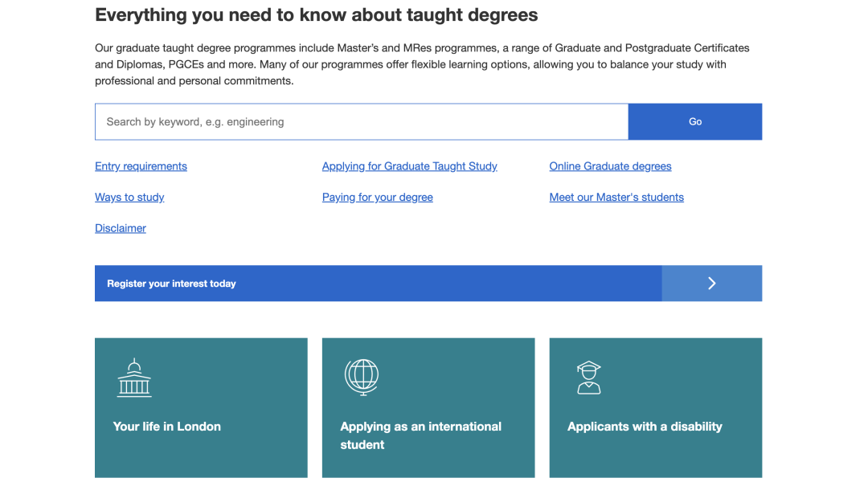The height and width of the screenshot is (482, 868).
Task: Click the globe icon for international students
Action: point(362,378)
